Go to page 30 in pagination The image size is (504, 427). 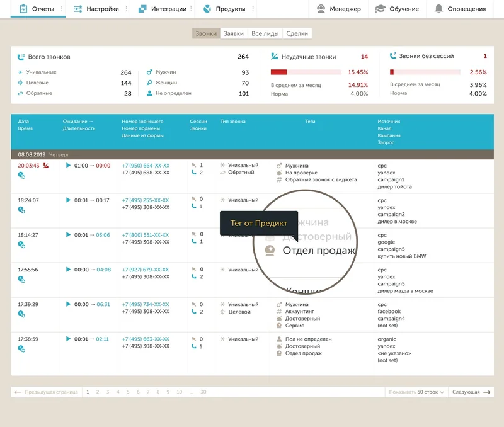click(x=203, y=392)
